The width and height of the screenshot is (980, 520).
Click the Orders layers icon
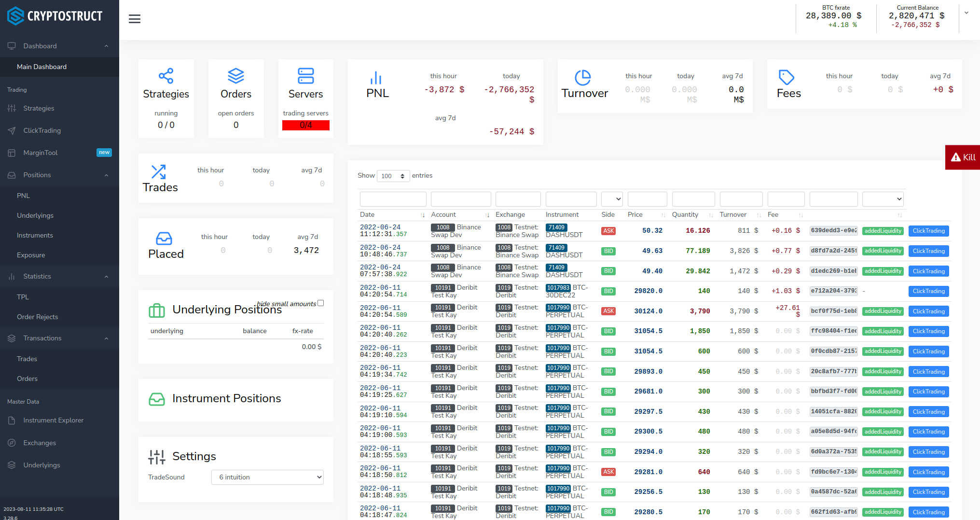[236, 76]
